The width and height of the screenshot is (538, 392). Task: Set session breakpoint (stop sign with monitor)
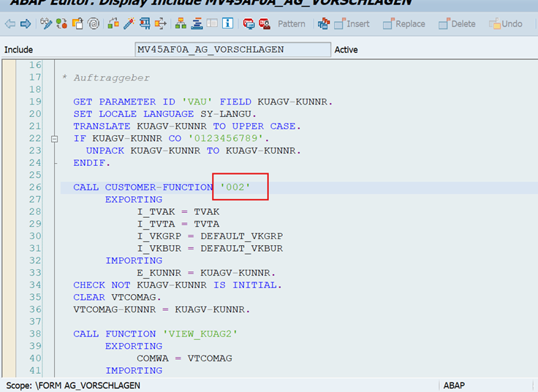click(249, 23)
